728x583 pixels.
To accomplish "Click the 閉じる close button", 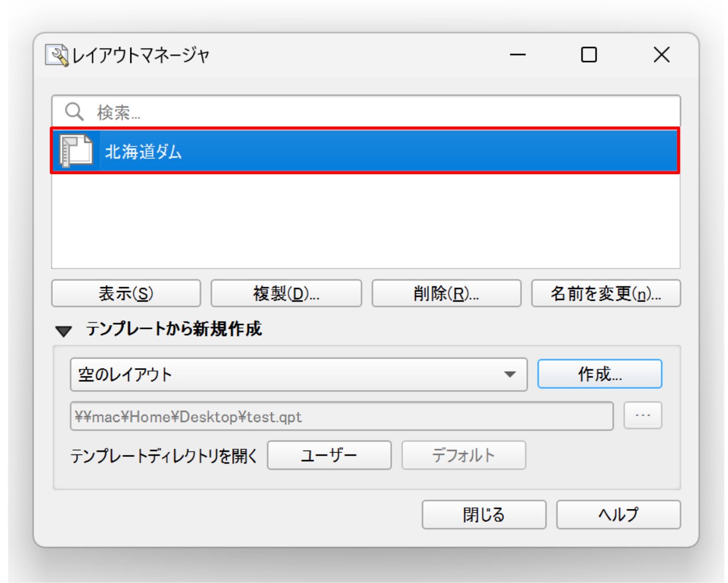I will 484,515.
